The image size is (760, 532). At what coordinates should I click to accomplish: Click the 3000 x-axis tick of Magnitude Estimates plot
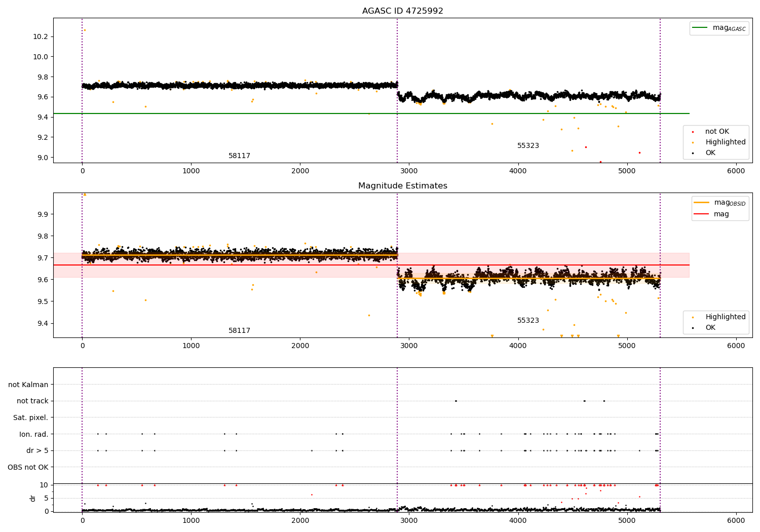409,346
